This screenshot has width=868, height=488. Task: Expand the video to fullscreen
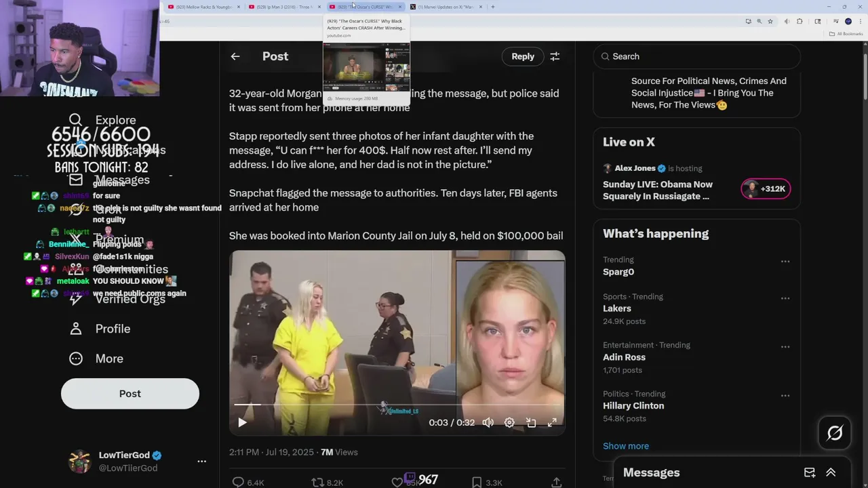point(552,422)
